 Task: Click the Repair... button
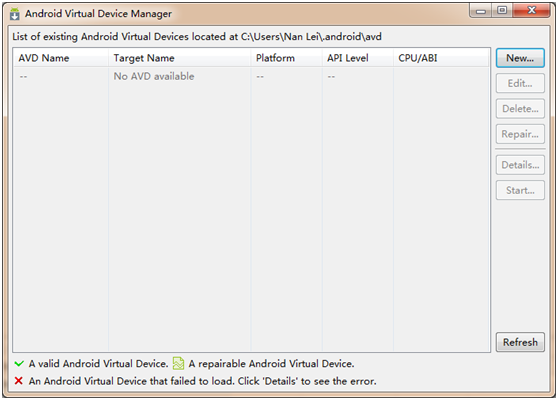click(520, 134)
